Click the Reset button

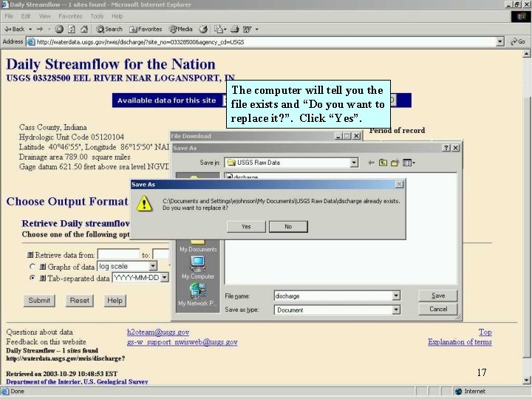pyautogui.click(x=79, y=301)
